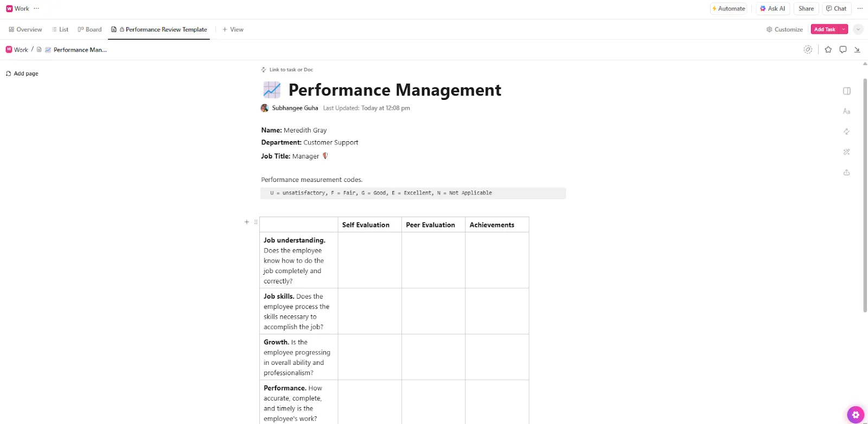Click the Job understanding row label cell
Screen dimensions: 868x424
tap(299, 261)
